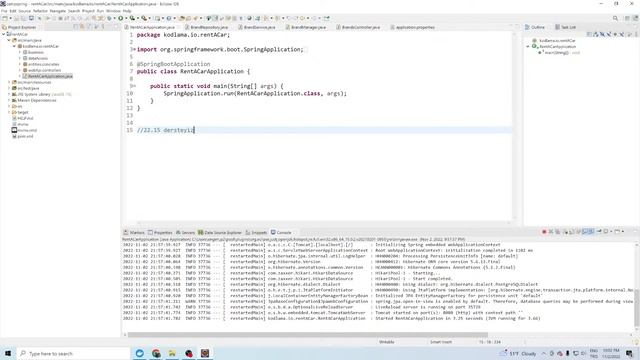
Task: Open the File menu
Action: [4, 11]
